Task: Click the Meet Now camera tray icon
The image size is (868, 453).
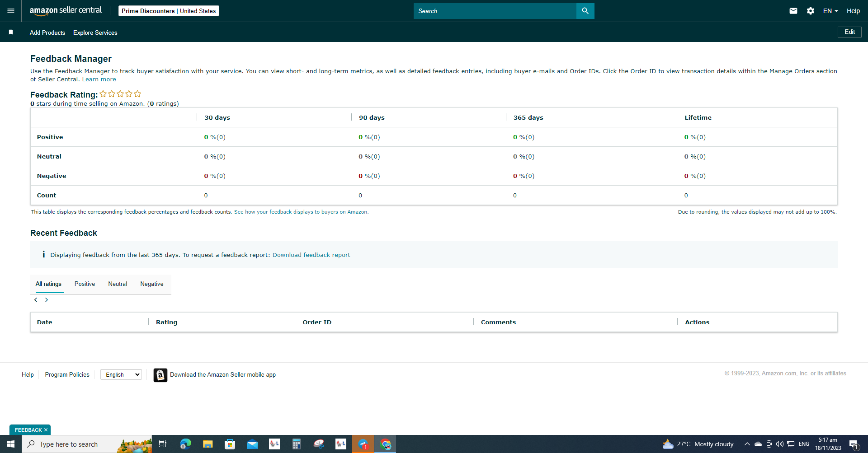Action: pyautogui.click(x=769, y=444)
